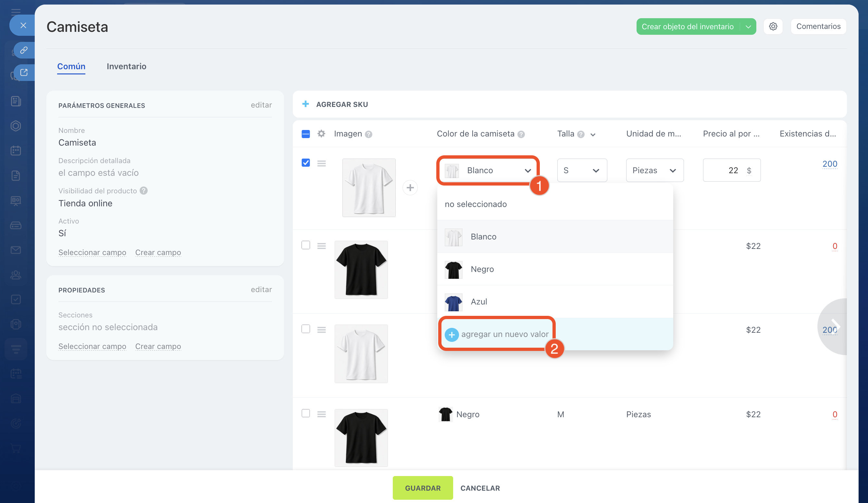Click the GUARDAR button
The image size is (868, 503).
(x=423, y=488)
